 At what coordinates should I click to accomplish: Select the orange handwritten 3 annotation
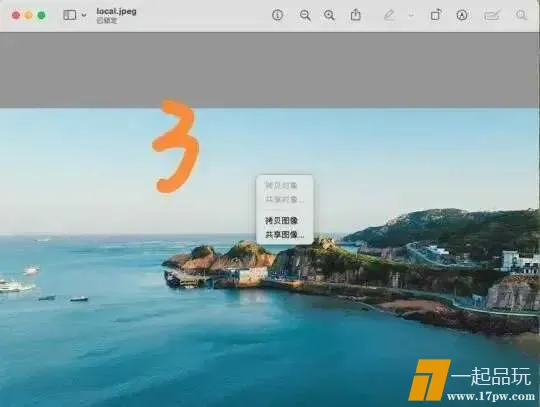[x=176, y=146]
